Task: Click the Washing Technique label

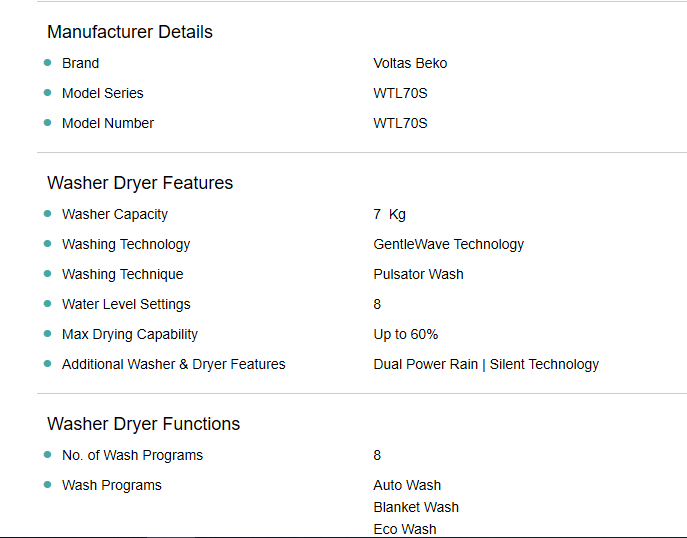Action: pos(123,274)
